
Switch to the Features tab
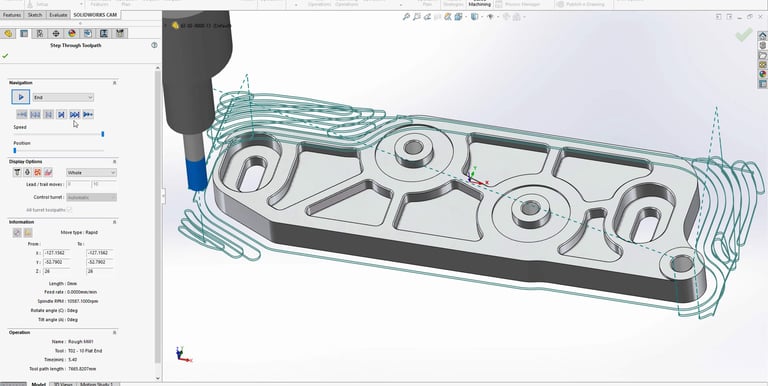(12, 15)
